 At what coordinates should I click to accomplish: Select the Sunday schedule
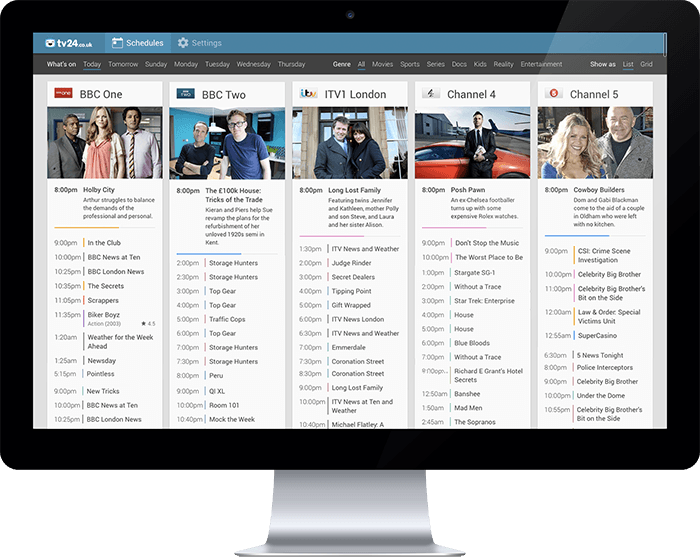click(156, 64)
